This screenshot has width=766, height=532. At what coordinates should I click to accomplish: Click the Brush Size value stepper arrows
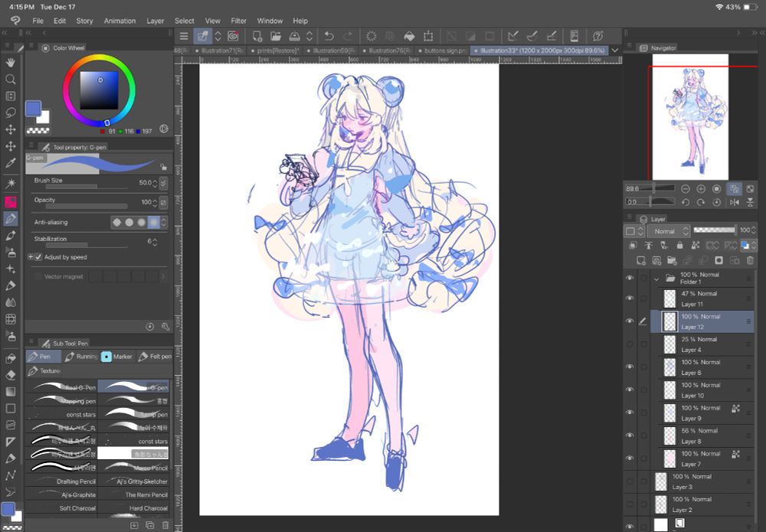[x=155, y=183]
